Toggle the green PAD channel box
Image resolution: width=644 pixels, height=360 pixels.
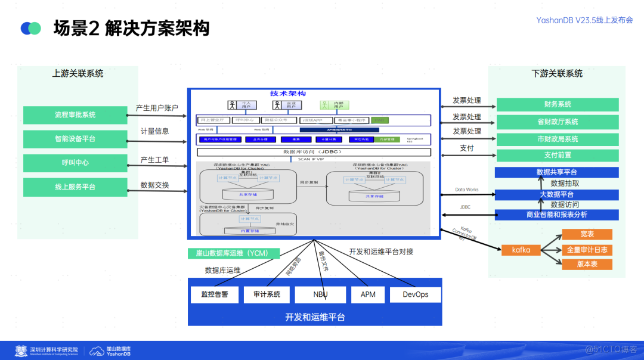click(380, 120)
